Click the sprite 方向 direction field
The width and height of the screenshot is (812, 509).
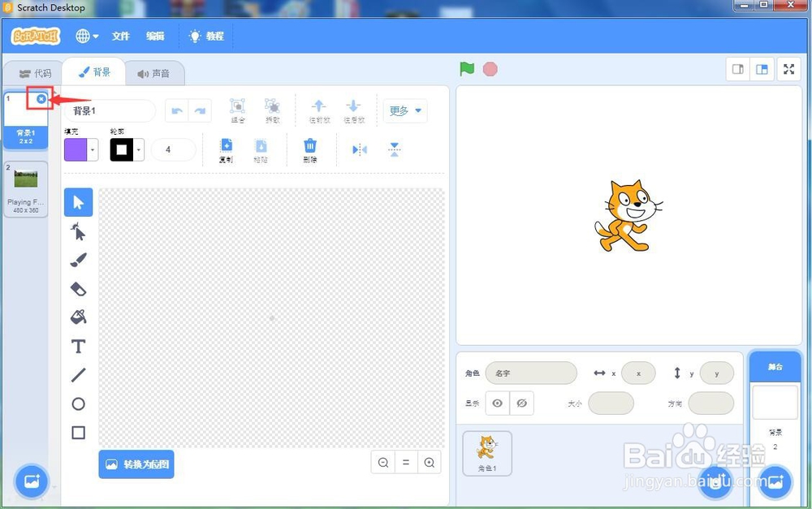click(711, 403)
